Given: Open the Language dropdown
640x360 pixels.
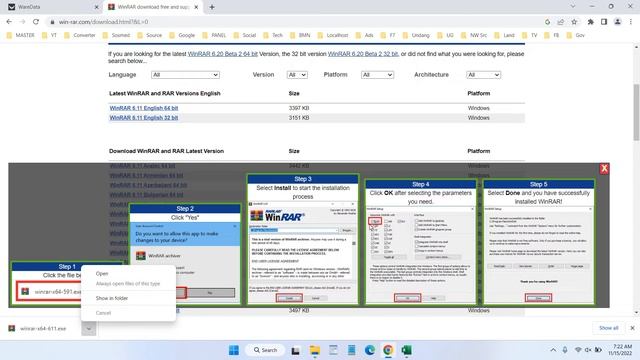Looking at the screenshot, I should pos(185,75).
